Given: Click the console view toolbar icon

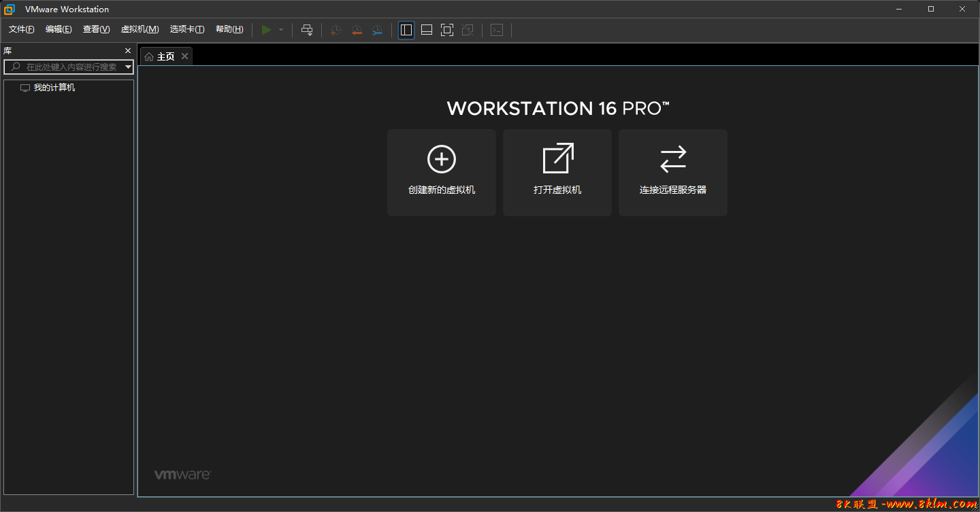Looking at the screenshot, I should point(497,30).
